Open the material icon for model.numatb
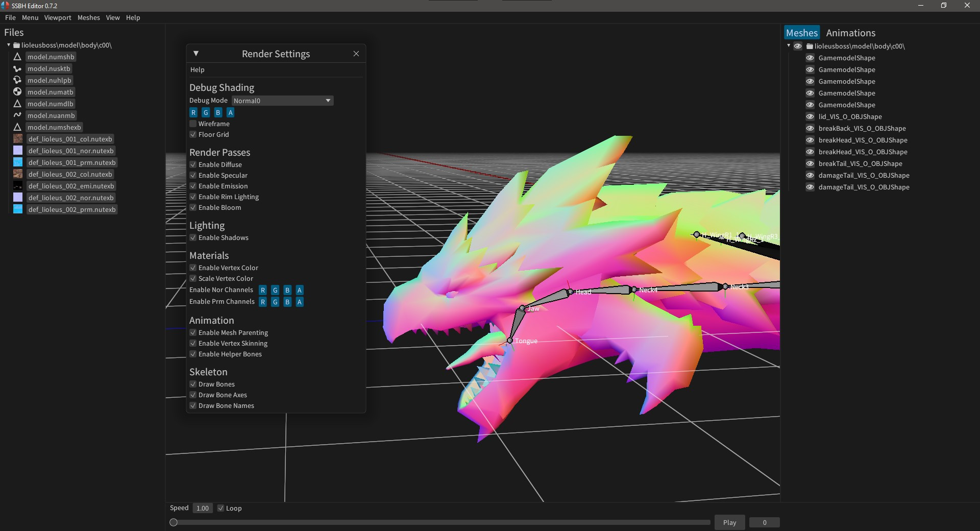The image size is (980, 531). (x=17, y=92)
